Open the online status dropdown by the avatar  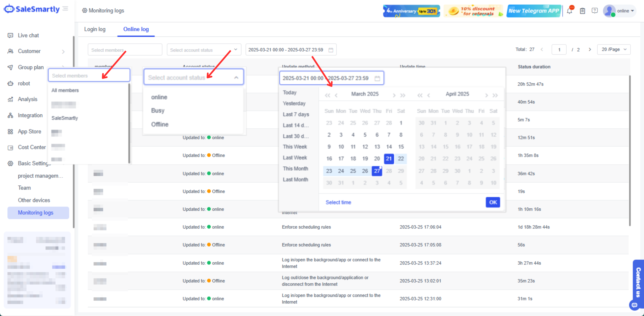625,11
